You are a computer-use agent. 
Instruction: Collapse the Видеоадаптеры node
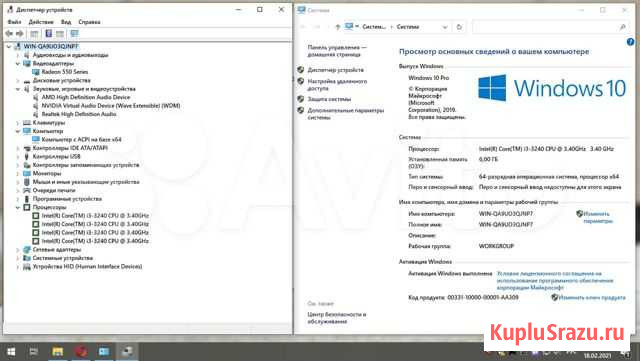pyautogui.click(x=18, y=64)
